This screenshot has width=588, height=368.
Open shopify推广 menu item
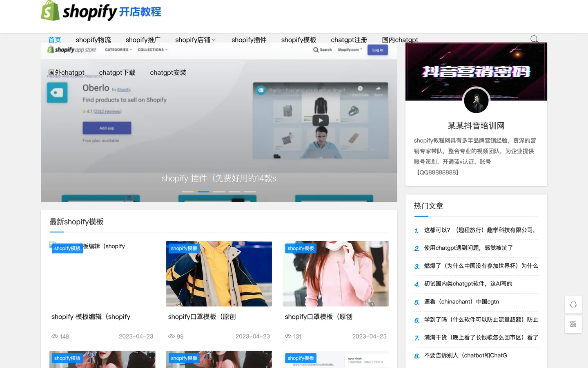(x=143, y=40)
